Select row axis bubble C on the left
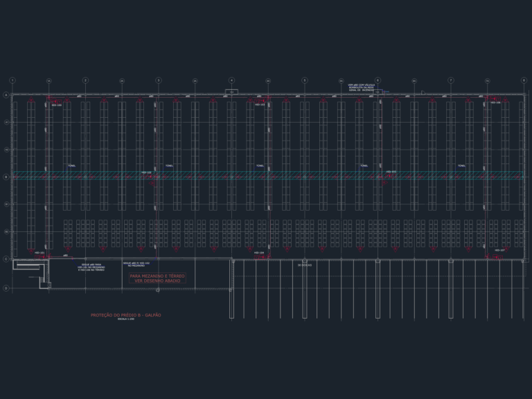Screen dimensions: 532x399 tap(6, 259)
